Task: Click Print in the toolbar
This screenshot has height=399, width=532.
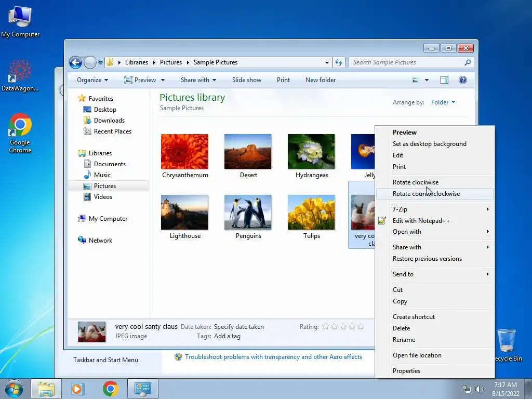Action: coord(283,80)
